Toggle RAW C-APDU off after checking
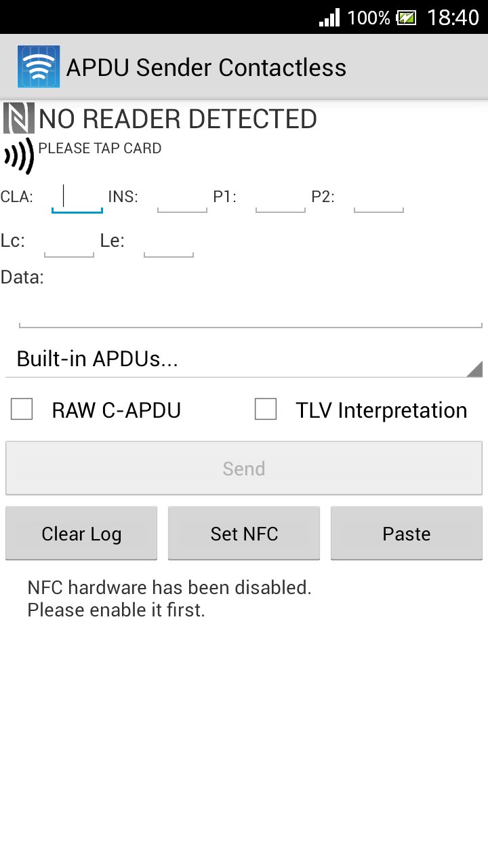This screenshot has width=488, height=868. [22, 409]
